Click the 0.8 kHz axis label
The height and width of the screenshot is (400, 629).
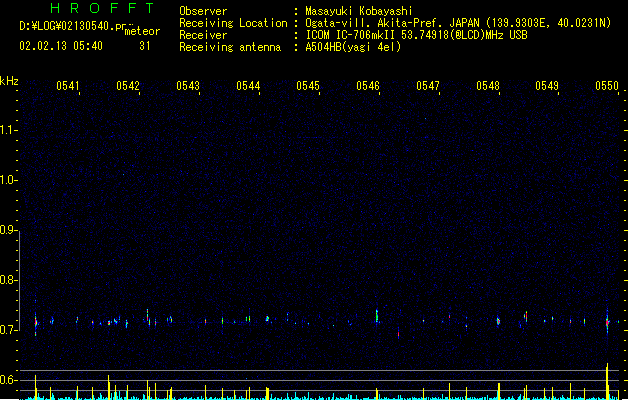tap(7, 280)
